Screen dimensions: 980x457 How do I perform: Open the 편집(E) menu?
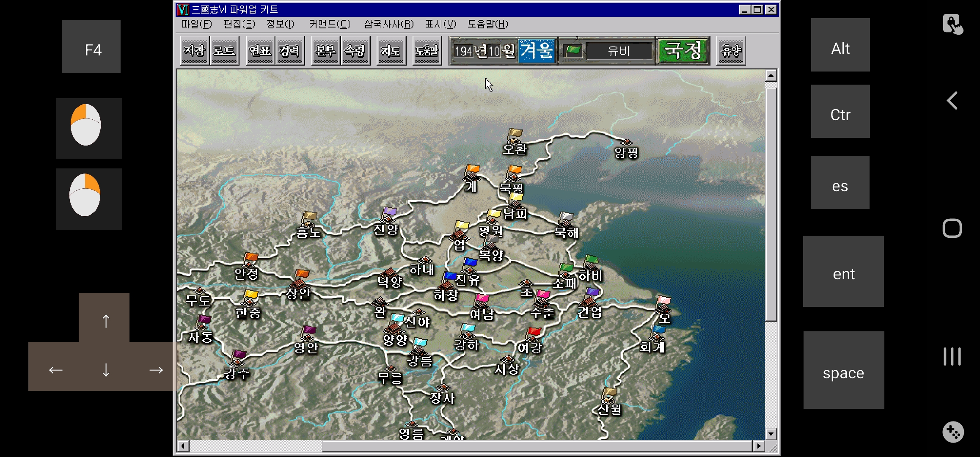coord(239,24)
